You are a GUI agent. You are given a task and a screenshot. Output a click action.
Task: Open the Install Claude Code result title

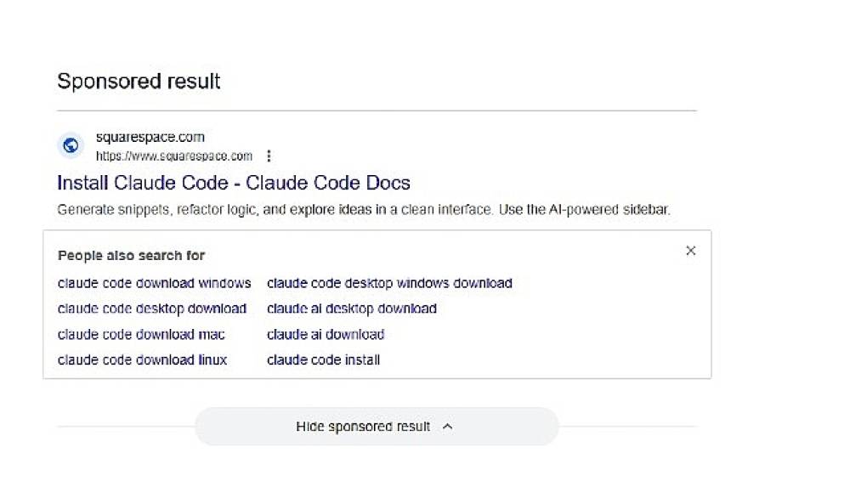coord(234,183)
